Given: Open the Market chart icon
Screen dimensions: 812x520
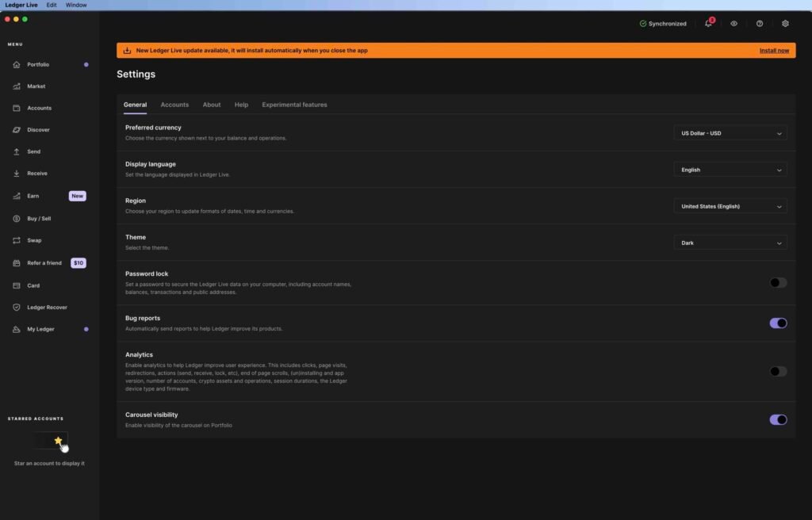Looking at the screenshot, I should (17, 86).
